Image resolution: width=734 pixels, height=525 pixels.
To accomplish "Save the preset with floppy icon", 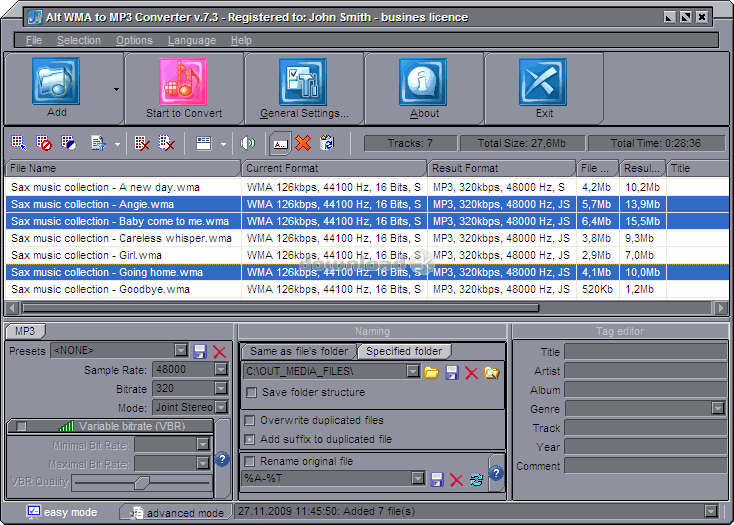I will point(200,351).
